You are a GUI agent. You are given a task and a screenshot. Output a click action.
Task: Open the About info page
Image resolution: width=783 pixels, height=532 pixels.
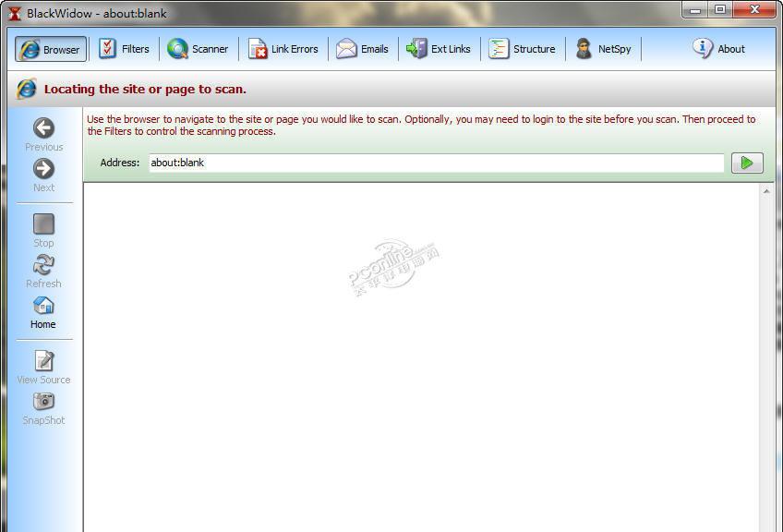[x=718, y=49]
